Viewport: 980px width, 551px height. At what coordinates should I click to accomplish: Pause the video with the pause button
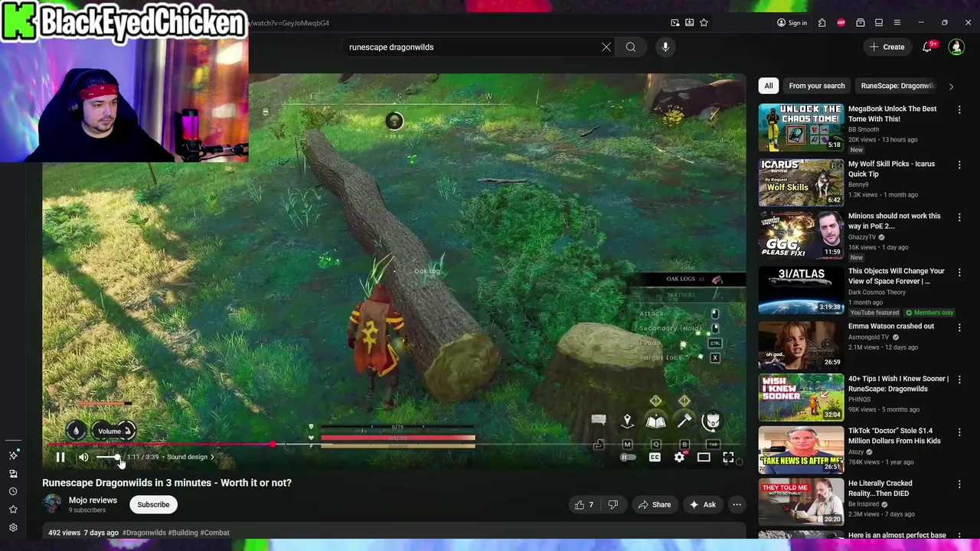[60, 458]
